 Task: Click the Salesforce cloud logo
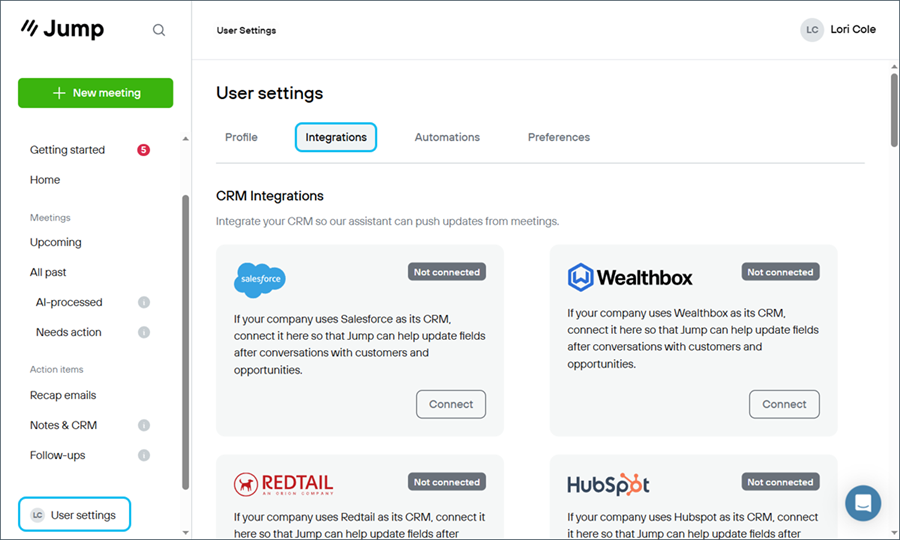pos(260,279)
